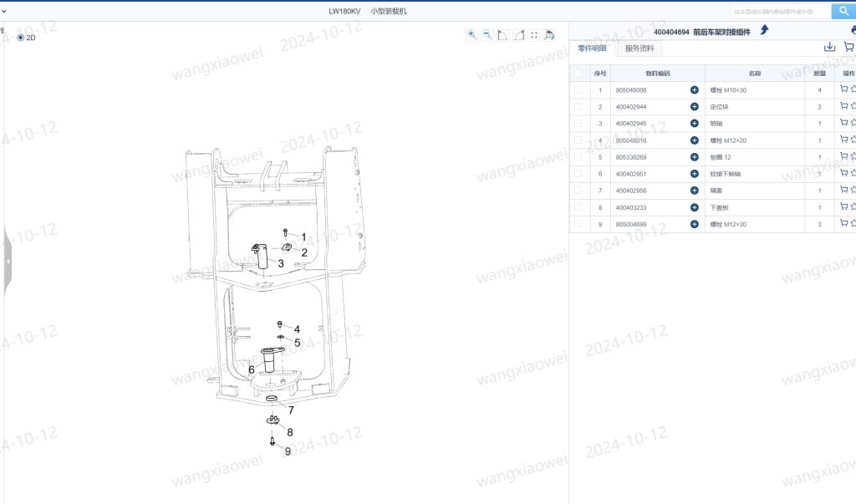
Task: Click the download icon above parts table
Action: 829,47
